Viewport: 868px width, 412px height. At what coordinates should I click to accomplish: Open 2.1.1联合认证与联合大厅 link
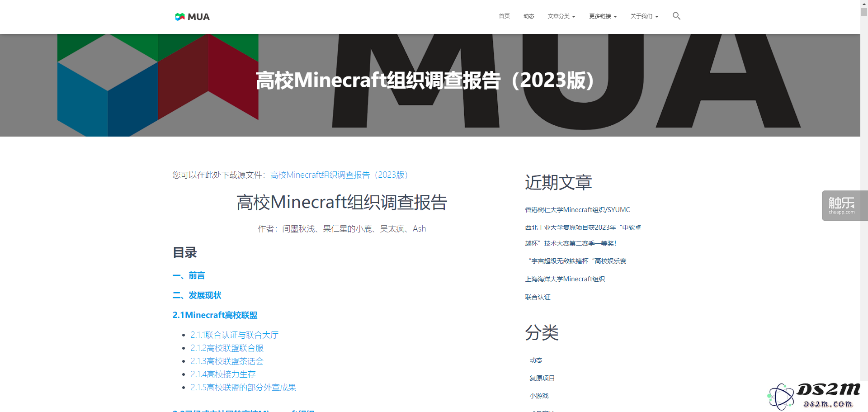(x=234, y=335)
